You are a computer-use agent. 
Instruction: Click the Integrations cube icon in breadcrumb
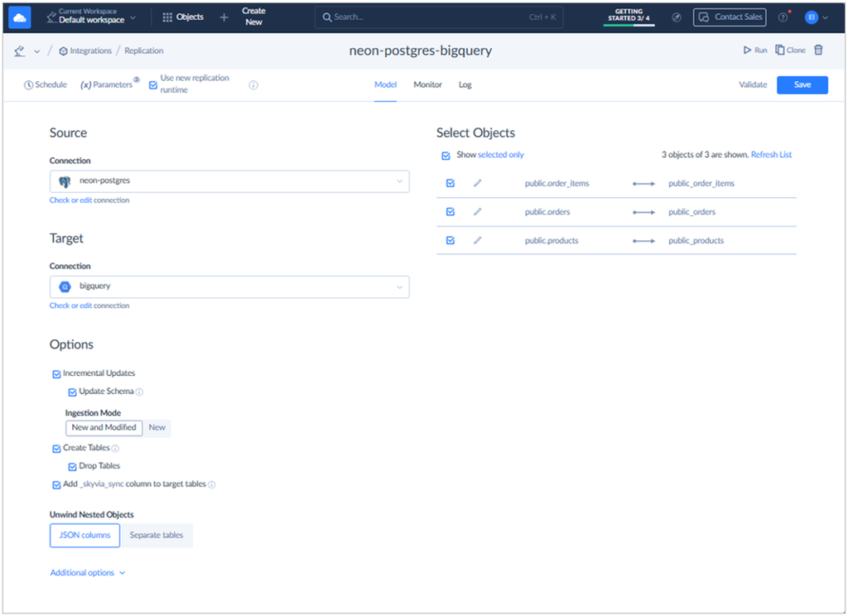click(x=63, y=51)
